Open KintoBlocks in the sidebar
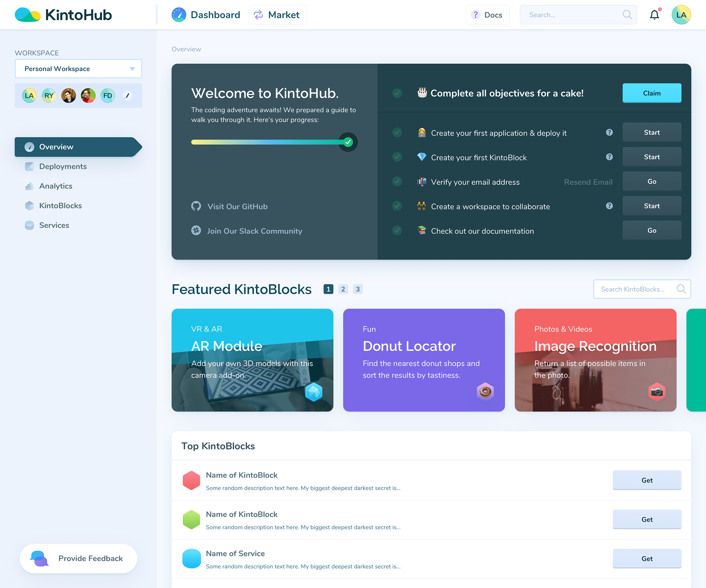This screenshot has width=706, height=588. pyautogui.click(x=53, y=206)
